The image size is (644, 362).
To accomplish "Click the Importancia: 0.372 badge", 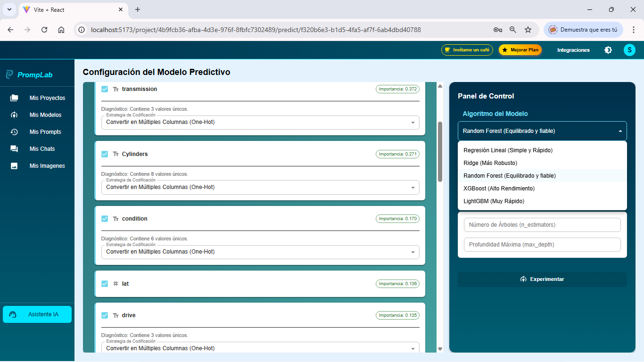I will 397,89.
